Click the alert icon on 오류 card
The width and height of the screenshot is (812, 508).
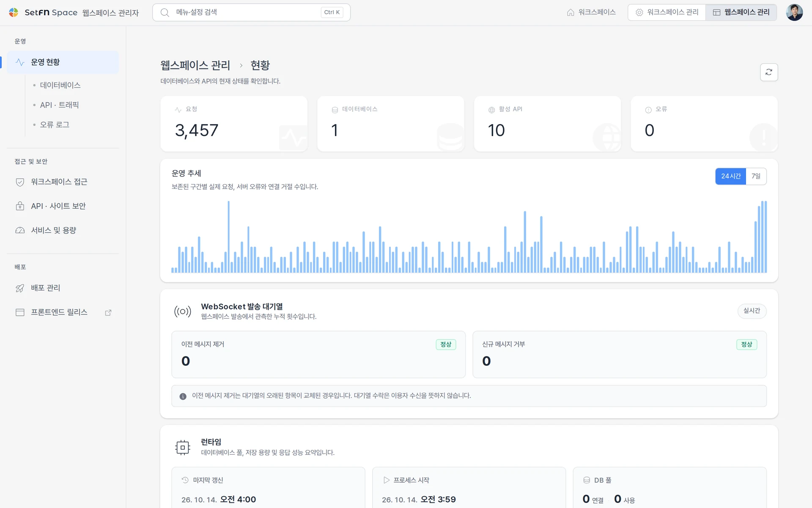pos(648,110)
